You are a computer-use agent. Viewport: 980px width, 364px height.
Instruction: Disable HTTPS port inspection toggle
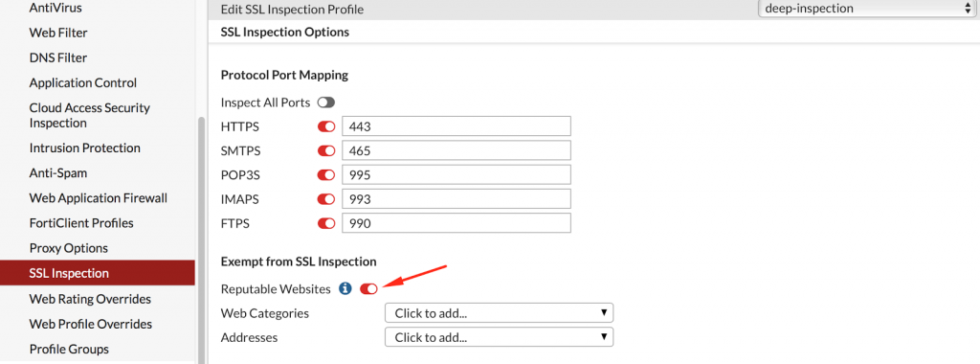pyautogui.click(x=326, y=127)
